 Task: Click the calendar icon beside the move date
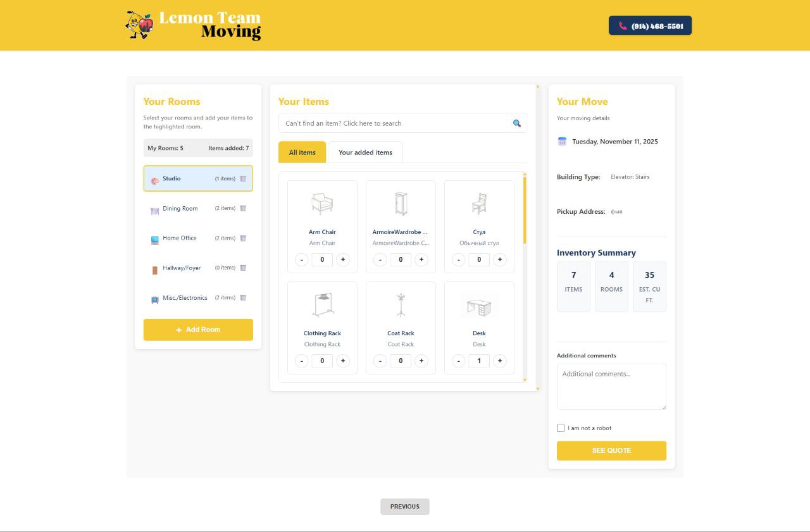click(562, 141)
